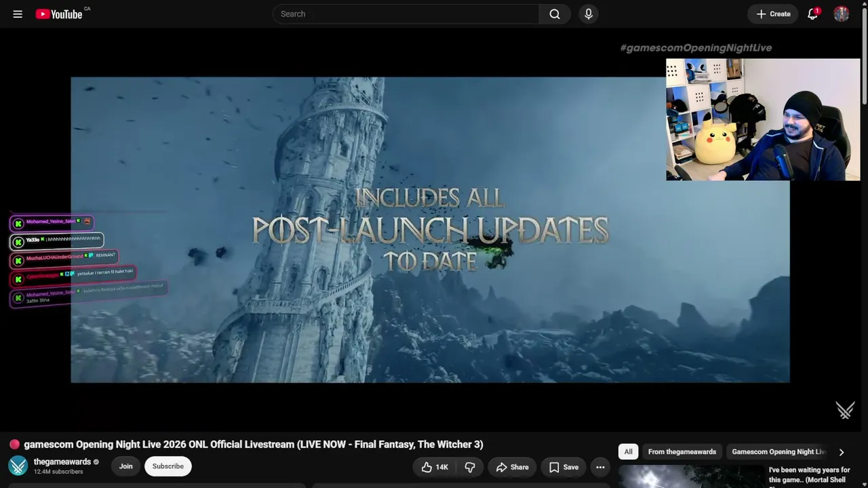868x488 pixels.
Task: Like the video with thumbs up
Action: pyautogui.click(x=434, y=467)
